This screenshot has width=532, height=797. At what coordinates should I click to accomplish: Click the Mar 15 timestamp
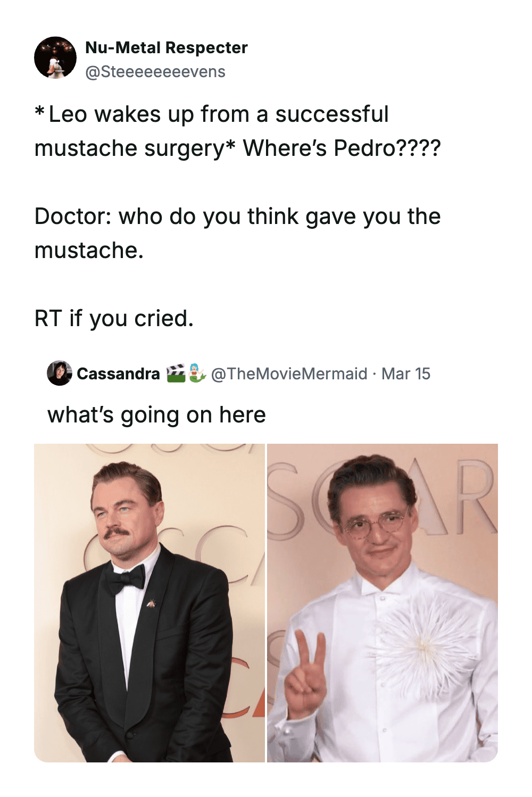(x=405, y=374)
